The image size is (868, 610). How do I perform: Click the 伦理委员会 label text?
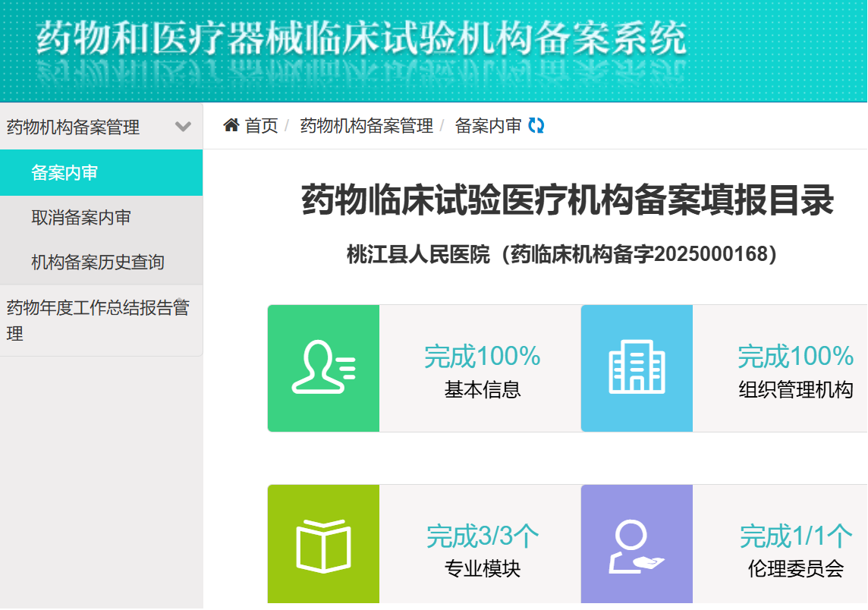click(x=796, y=568)
